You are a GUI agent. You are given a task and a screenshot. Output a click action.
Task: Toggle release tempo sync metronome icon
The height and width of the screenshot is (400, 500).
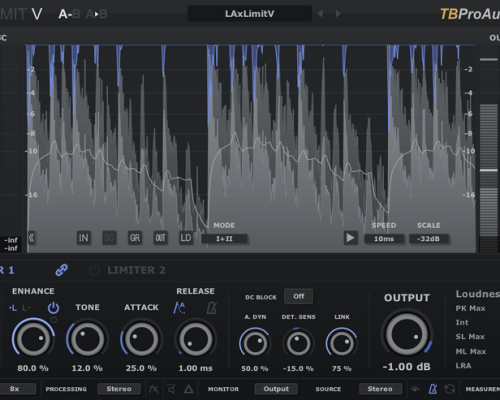pos(212,308)
